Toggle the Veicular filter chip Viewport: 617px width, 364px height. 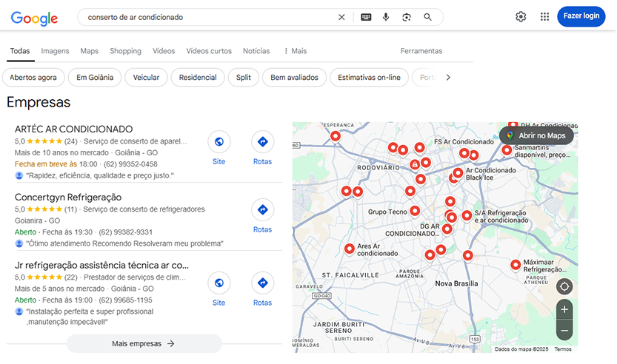146,78
